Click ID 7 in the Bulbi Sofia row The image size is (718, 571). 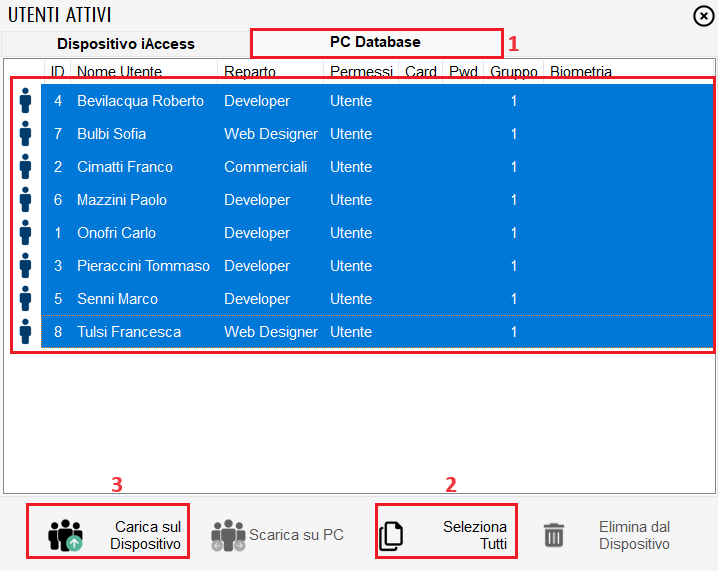tap(58, 134)
